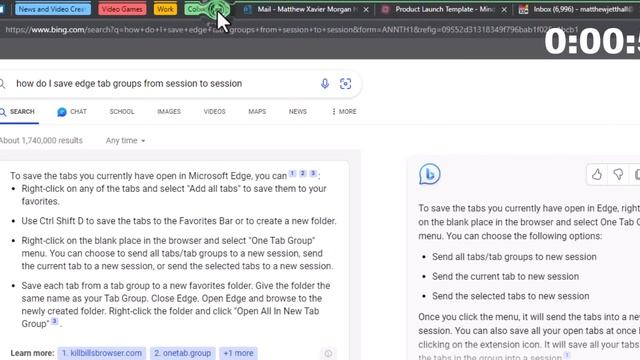
Task: Open the VIDEOS search tab
Action: pos(214,111)
